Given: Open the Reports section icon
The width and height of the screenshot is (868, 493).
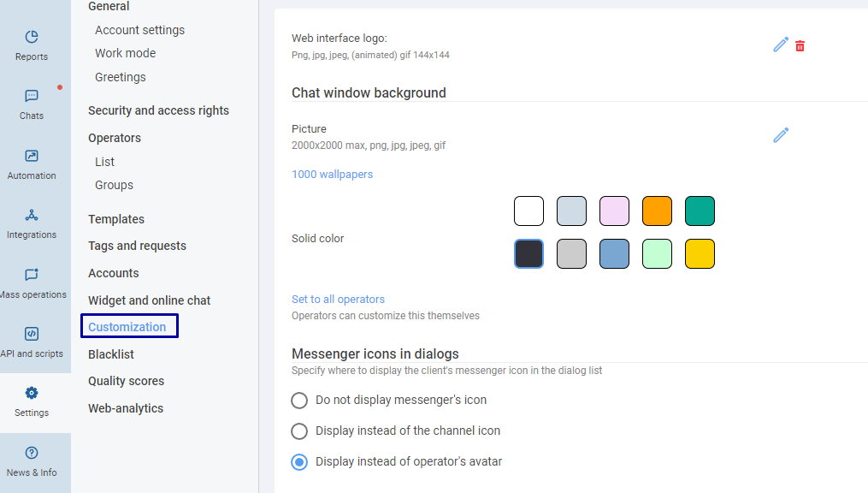Looking at the screenshot, I should [x=32, y=37].
